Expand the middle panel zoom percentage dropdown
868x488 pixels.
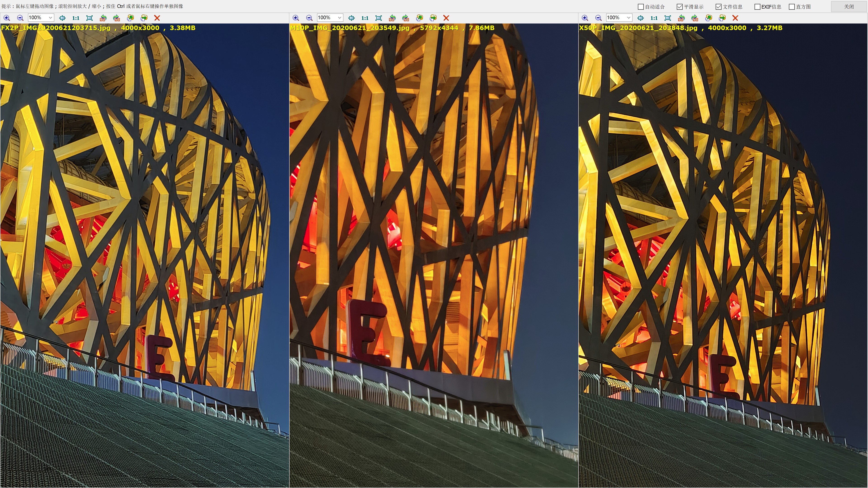pyautogui.click(x=339, y=18)
